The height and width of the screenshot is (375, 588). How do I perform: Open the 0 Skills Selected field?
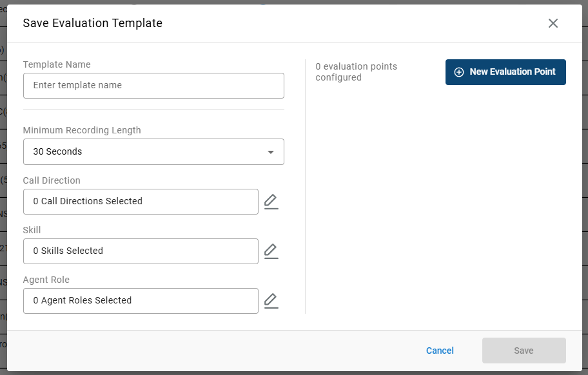tap(141, 251)
